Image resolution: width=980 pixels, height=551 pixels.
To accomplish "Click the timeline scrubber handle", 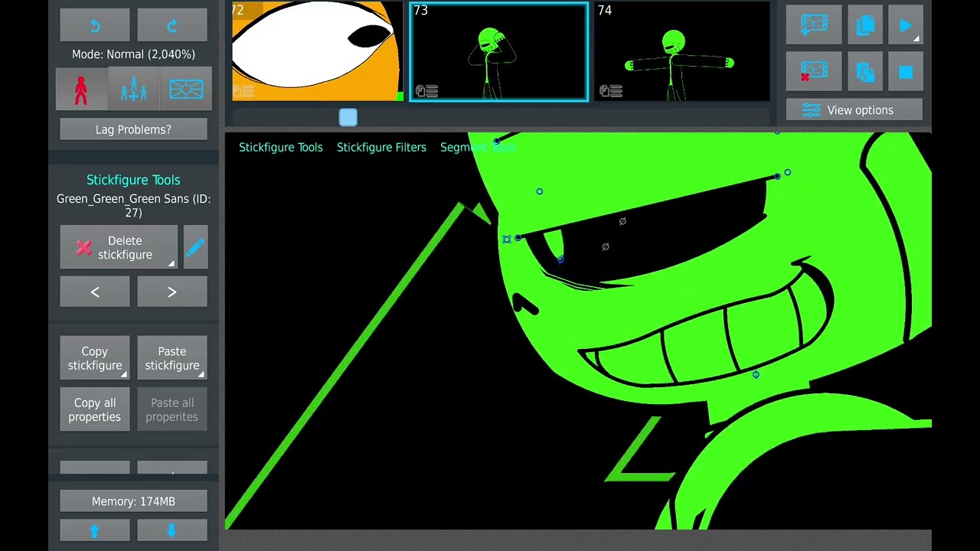I will [348, 117].
